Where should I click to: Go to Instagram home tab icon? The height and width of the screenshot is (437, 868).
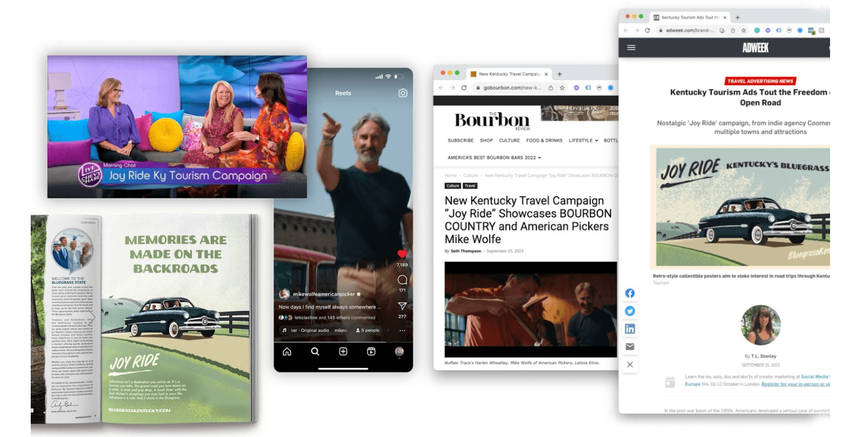(287, 351)
